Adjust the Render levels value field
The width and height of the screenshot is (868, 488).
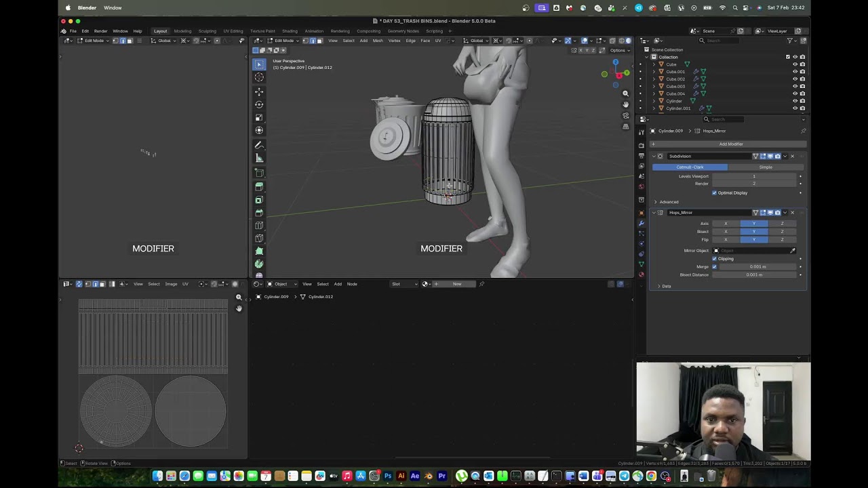753,184
